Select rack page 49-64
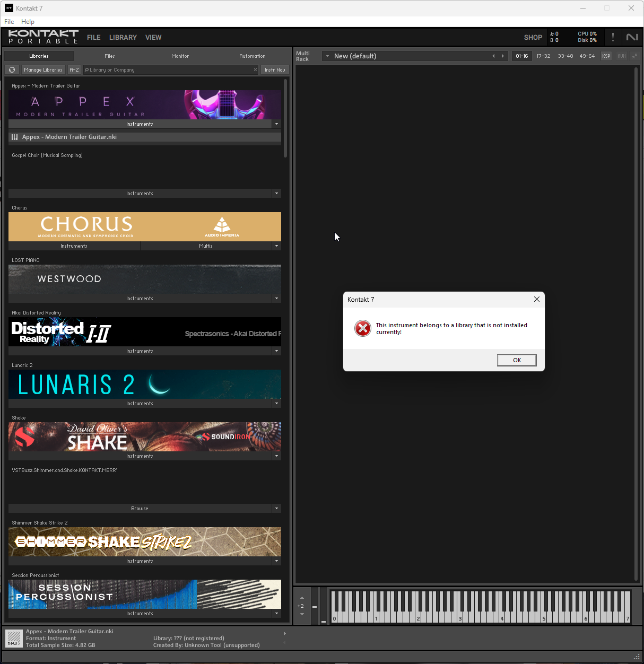 tap(587, 56)
